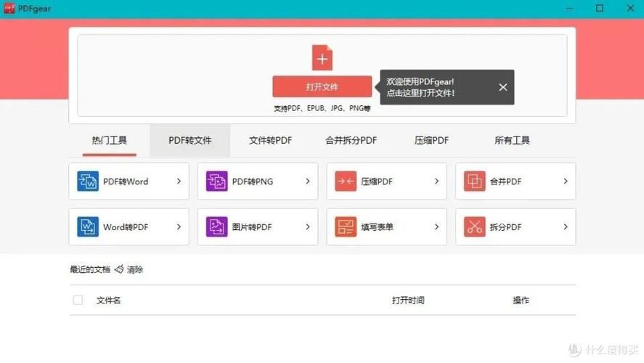Click the 合并PDF tool icon

click(x=474, y=181)
